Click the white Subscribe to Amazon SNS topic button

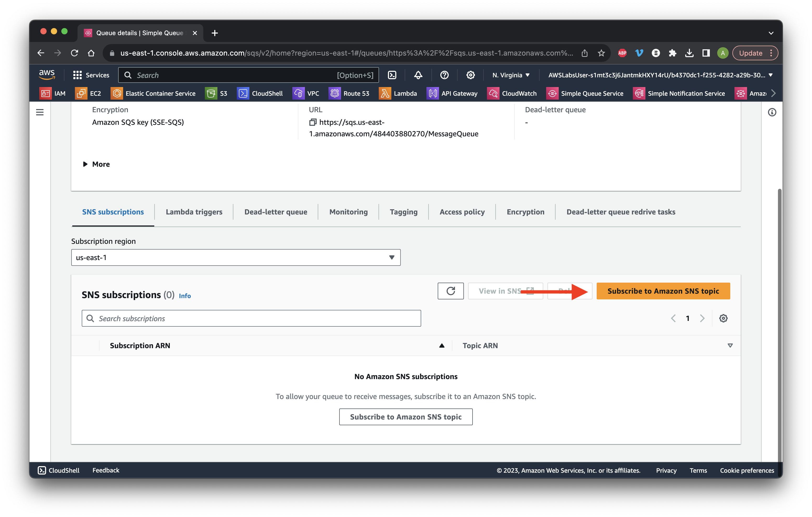click(406, 417)
